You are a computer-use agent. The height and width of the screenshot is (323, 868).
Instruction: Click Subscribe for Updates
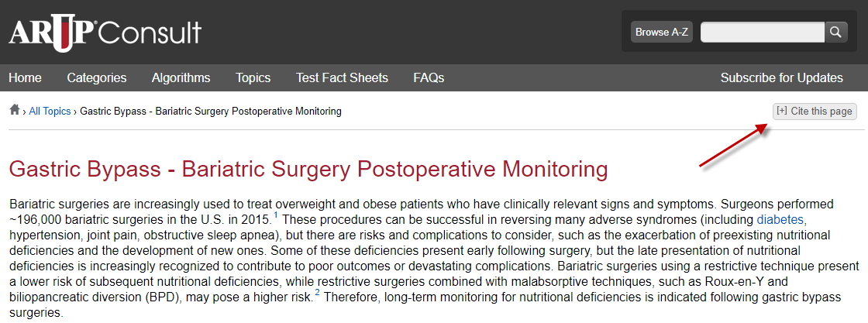(x=782, y=78)
